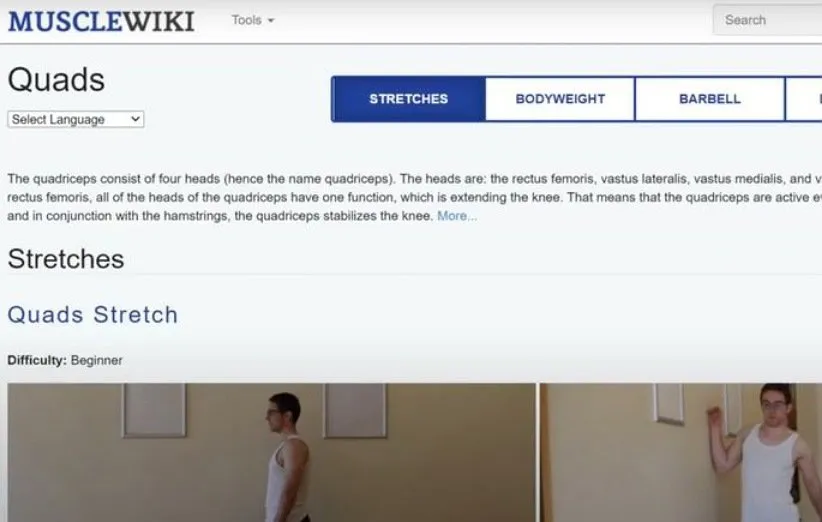This screenshot has height=522, width=822.
Task: Follow the More... link after the description
Action: pos(457,216)
